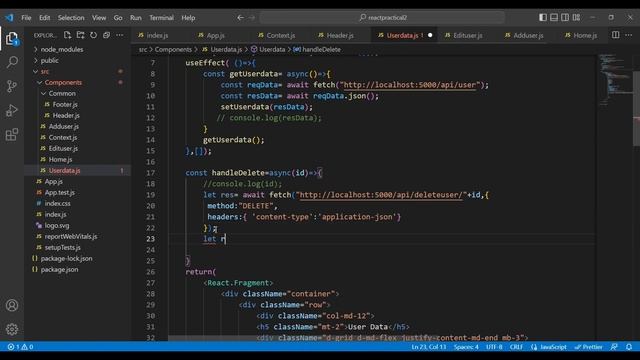
Task: Click the feedback icon in status bar
Action: pos(614,347)
